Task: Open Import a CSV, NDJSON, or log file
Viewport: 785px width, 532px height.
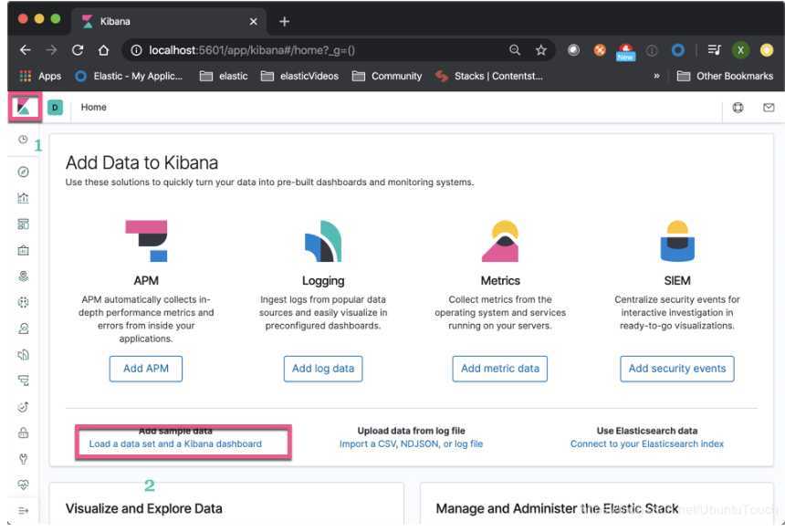Action: pyautogui.click(x=411, y=443)
